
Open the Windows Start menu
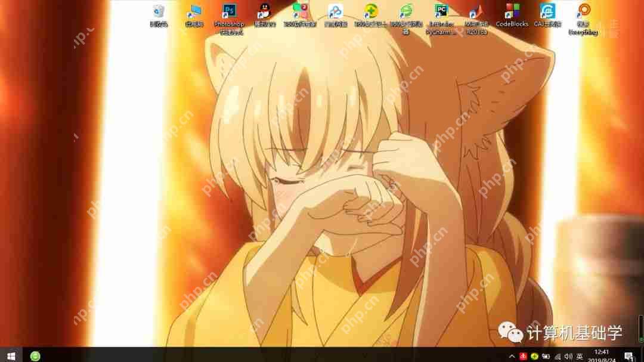tap(11, 355)
